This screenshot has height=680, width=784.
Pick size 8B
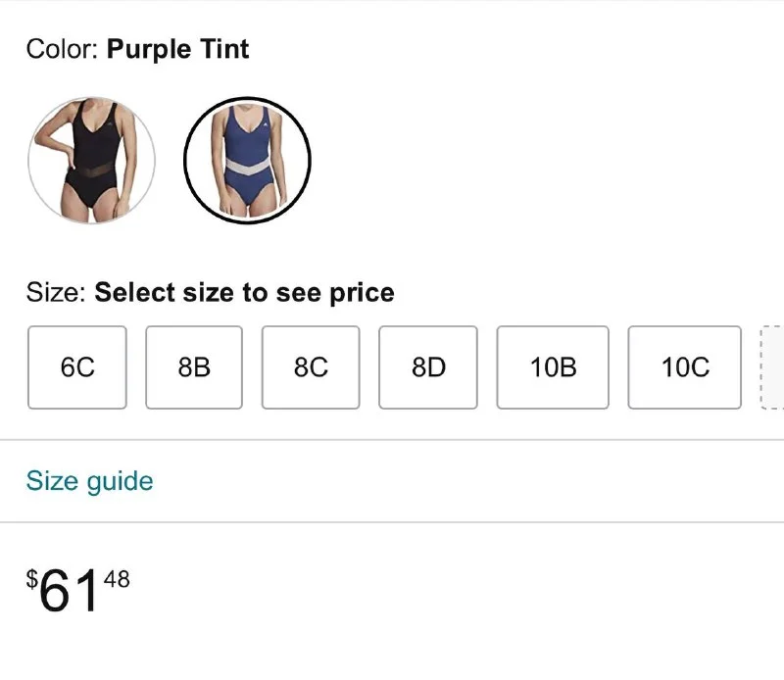click(194, 367)
